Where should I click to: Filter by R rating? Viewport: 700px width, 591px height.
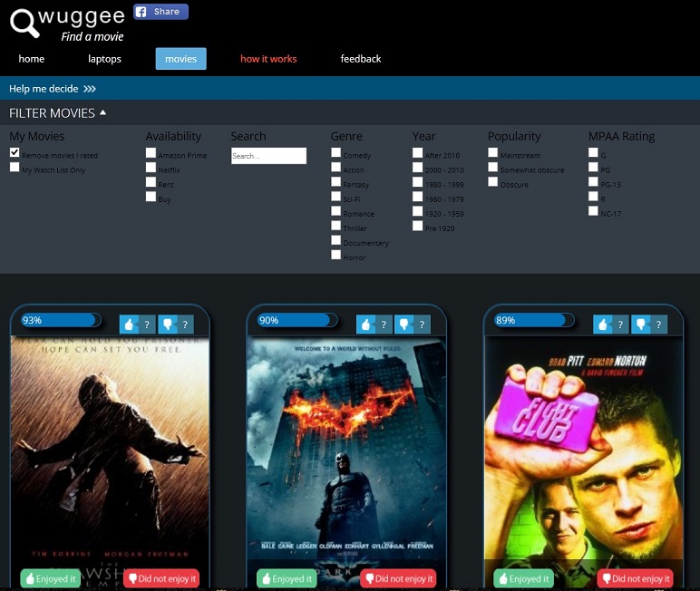click(593, 197)
